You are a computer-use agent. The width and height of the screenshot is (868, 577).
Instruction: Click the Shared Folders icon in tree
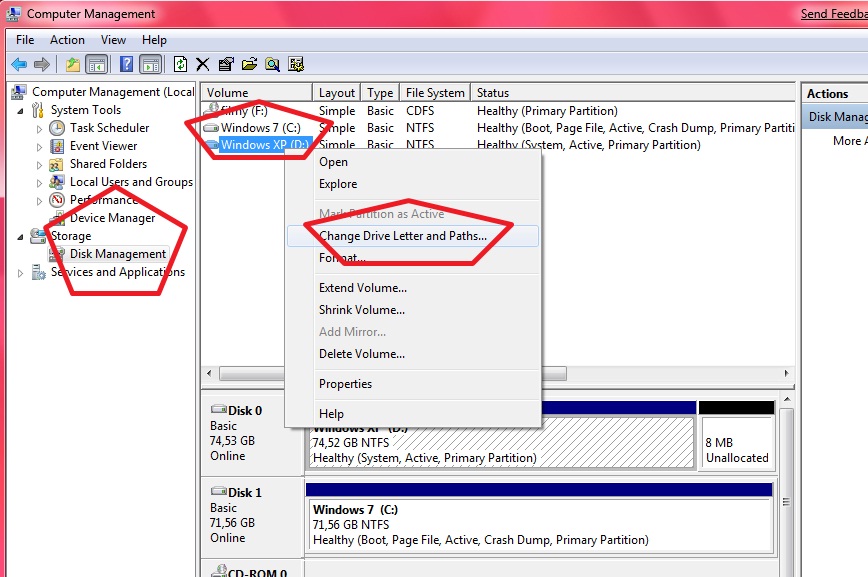point(56,164)
